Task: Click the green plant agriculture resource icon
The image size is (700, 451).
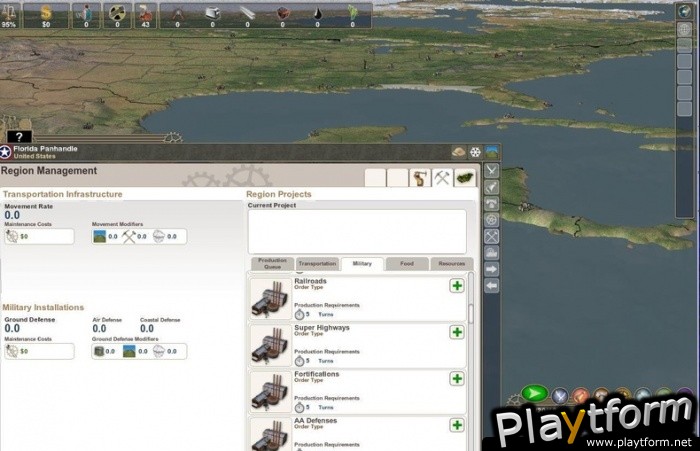Action: [x=353, y=13]
